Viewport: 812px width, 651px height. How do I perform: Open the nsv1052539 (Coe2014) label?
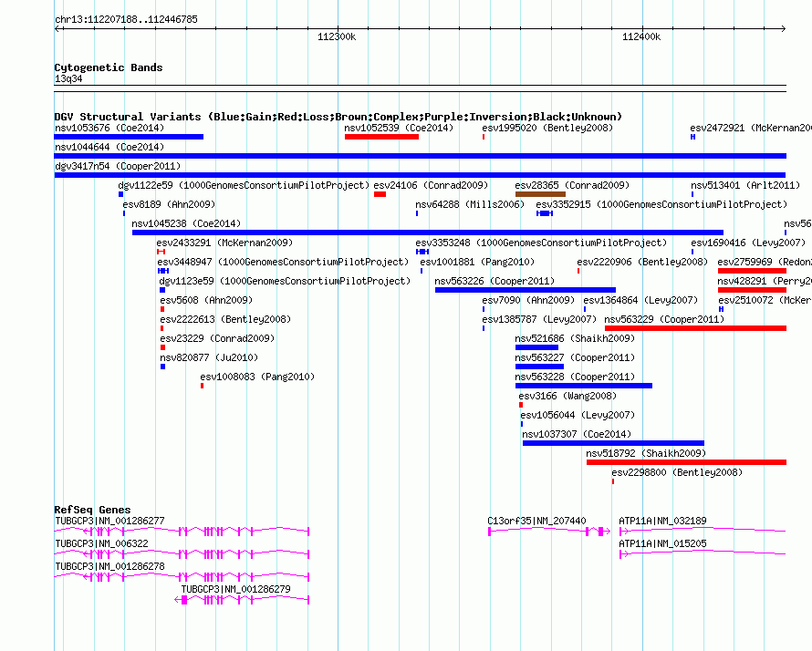pos(399,128)
